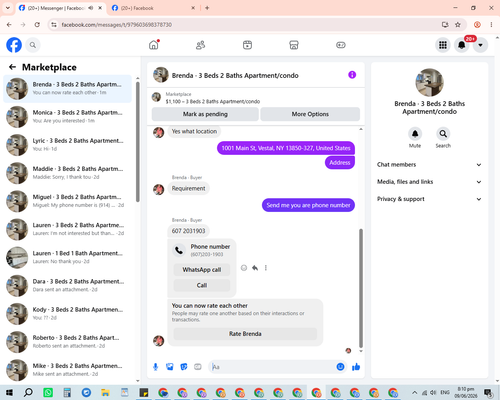Open the Marketplace storefront icon
This screenshot has height=400, width=500.
(294, 45)
